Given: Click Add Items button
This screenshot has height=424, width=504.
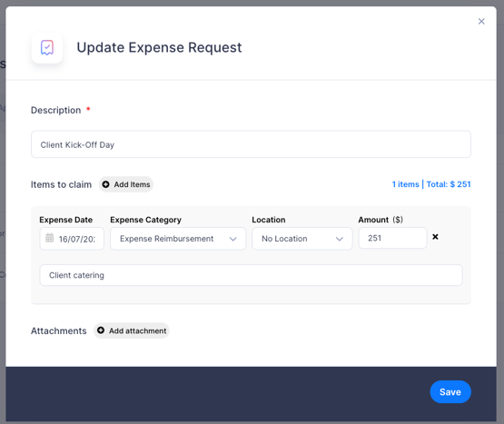Looking at the screenshot, I should 126,184.
